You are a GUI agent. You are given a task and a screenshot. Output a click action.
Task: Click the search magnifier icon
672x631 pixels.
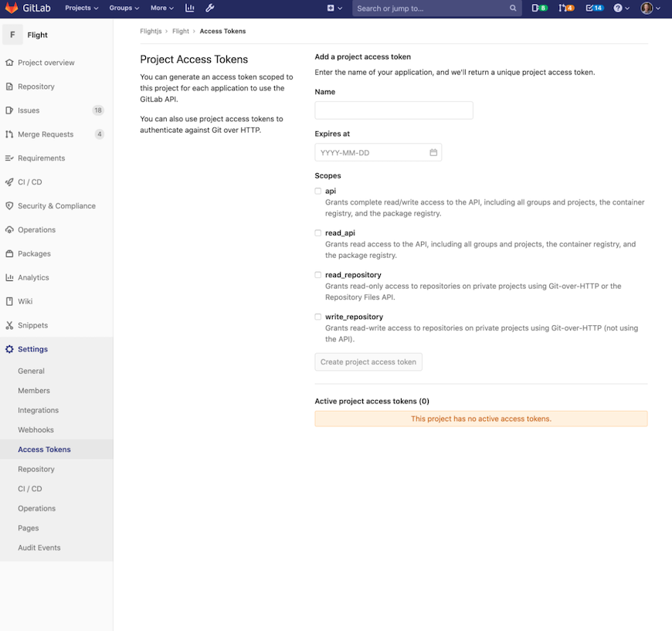(513, 8)
